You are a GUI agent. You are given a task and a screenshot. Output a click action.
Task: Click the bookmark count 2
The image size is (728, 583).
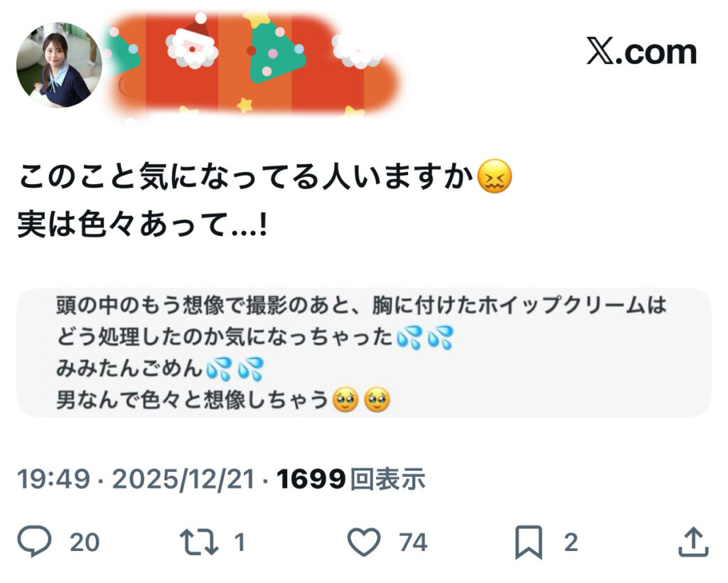[x=571, y=542]
